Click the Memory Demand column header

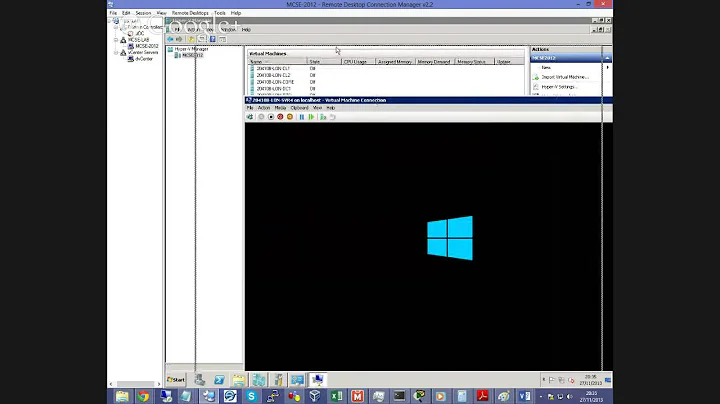tap(435, 62)
